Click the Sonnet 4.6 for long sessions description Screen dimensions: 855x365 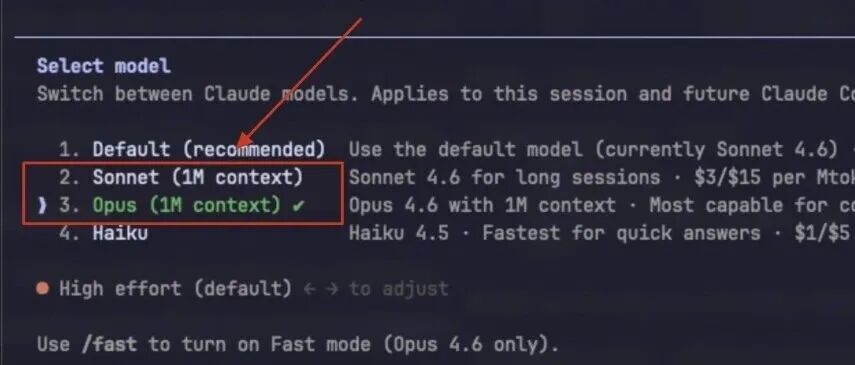504,177
